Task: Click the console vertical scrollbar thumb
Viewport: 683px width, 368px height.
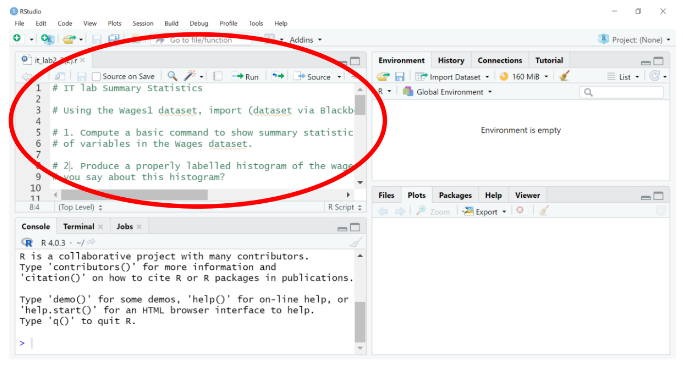Action: tap(360, 322)
